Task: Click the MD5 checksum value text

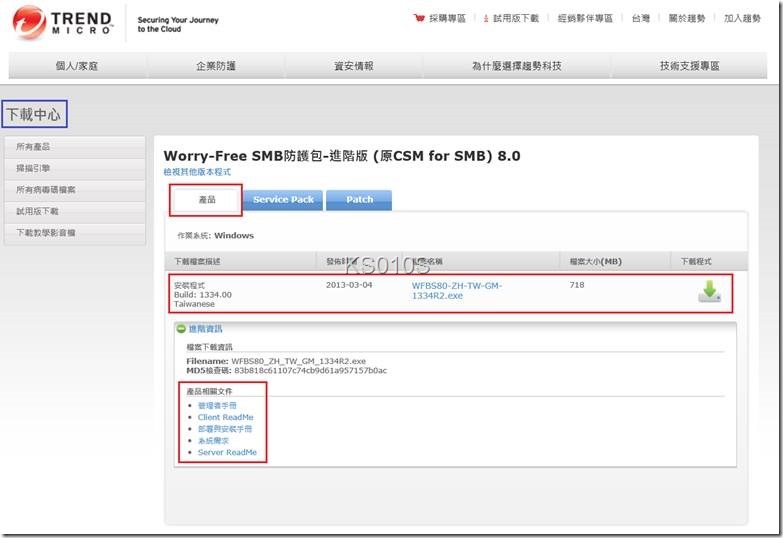Action: point(310,371)
